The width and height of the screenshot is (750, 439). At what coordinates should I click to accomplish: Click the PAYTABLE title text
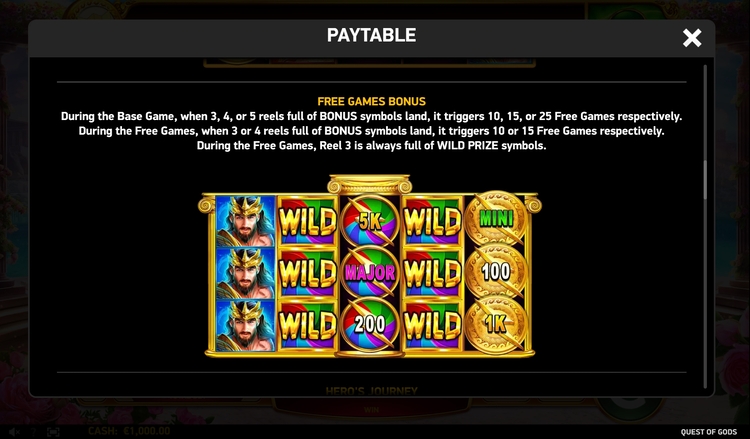click(x=372, y=35)
